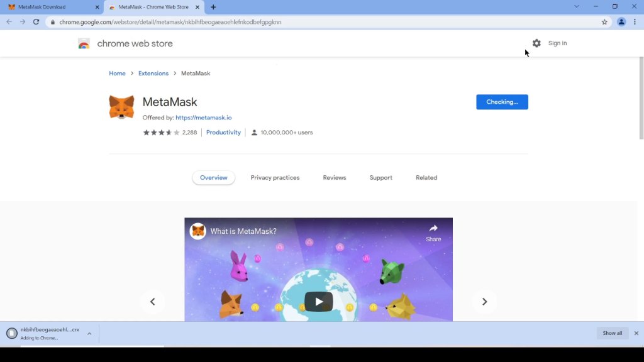Select the Reviews tab
This screenshot has height=362, width=644.
(x=335, y=178)
